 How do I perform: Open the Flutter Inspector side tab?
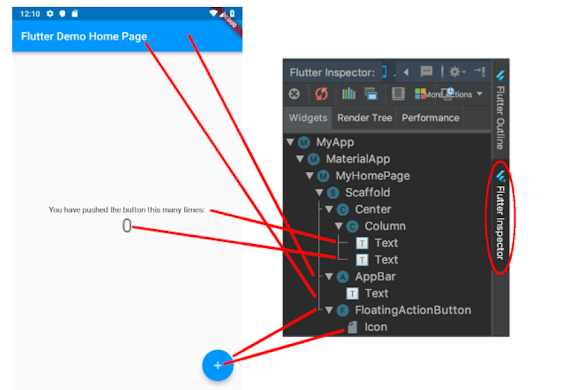pos(500,217)
